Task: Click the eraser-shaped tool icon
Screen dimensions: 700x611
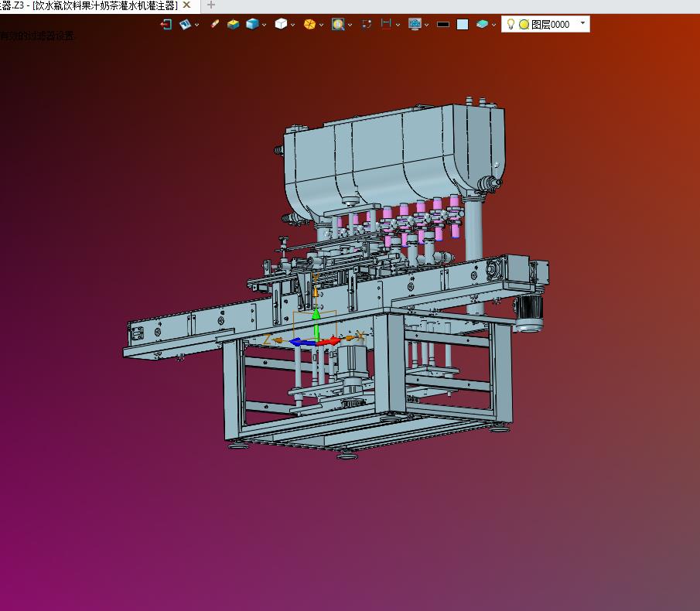Action: click(215, 25)
